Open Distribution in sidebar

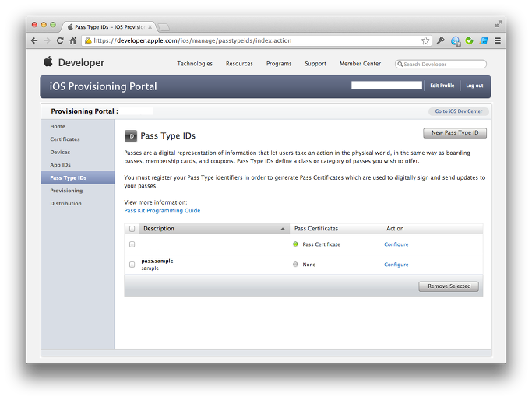tap(66, 203)
